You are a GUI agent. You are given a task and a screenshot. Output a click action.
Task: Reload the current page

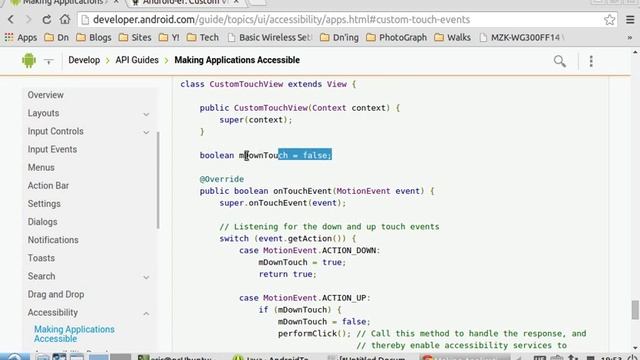(x=47, y=20)
